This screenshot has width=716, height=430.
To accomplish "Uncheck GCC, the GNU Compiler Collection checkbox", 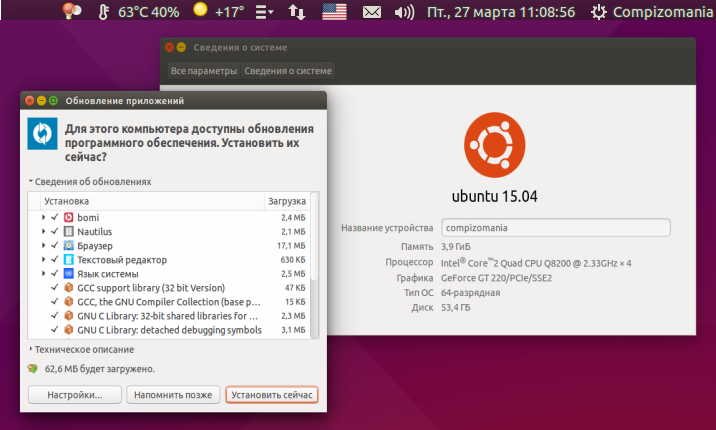I will pos(55,302).
